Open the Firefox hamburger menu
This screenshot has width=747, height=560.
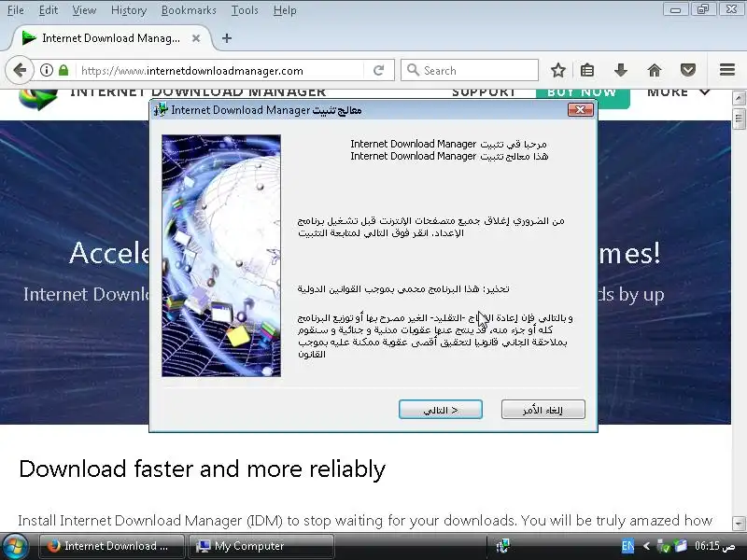pos(727,70)
